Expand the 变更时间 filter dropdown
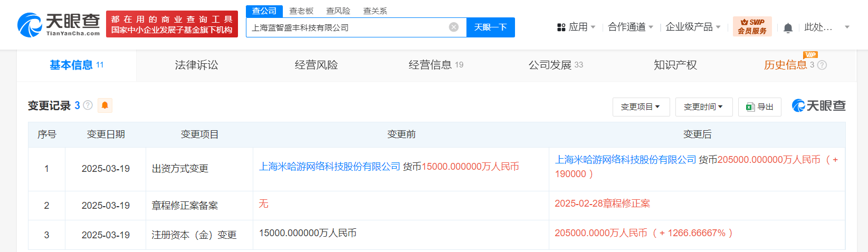 (703, 106)
